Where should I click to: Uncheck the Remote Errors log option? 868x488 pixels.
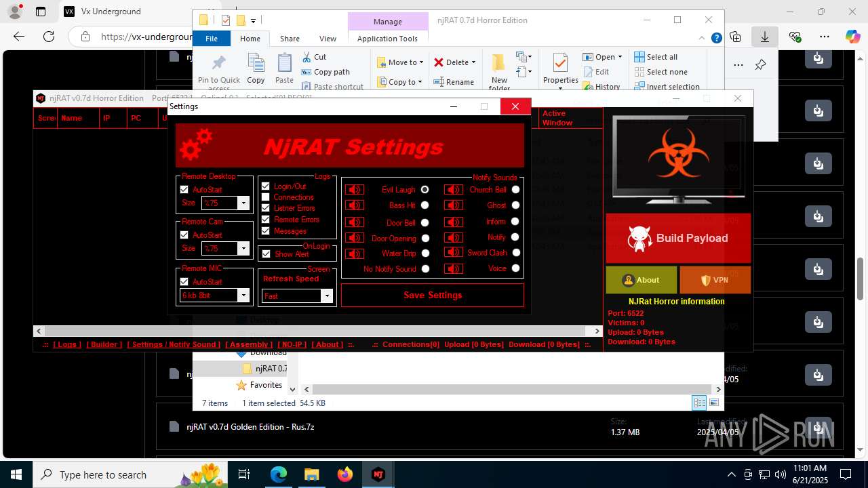(x=266, y=219)
